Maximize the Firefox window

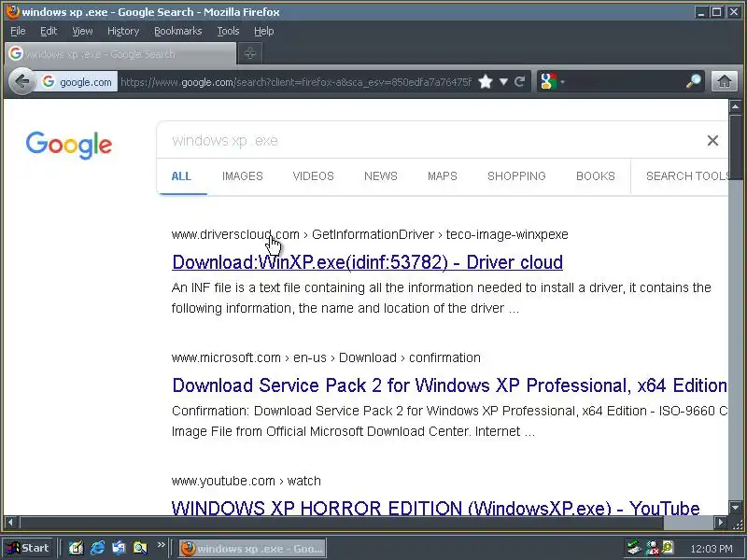[x=716, y=12]
